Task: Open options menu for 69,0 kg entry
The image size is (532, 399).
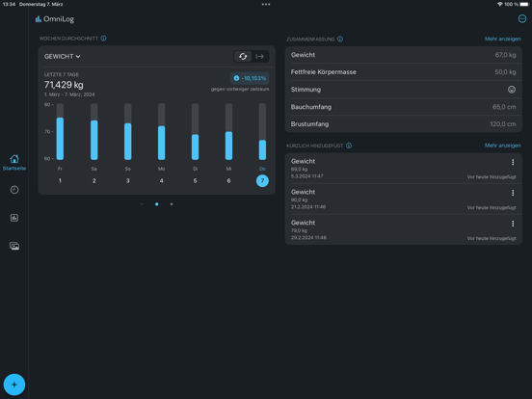Action: coord(513,162)
